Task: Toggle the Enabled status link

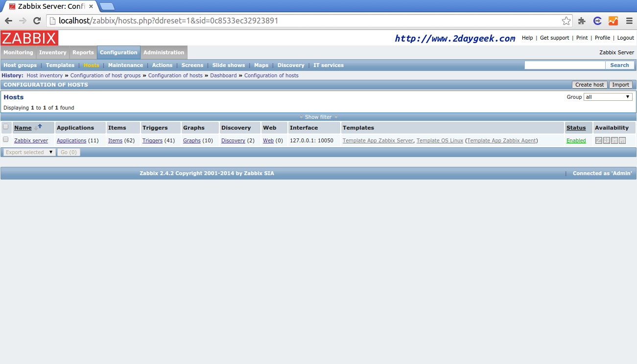Action: pos(576,140)
